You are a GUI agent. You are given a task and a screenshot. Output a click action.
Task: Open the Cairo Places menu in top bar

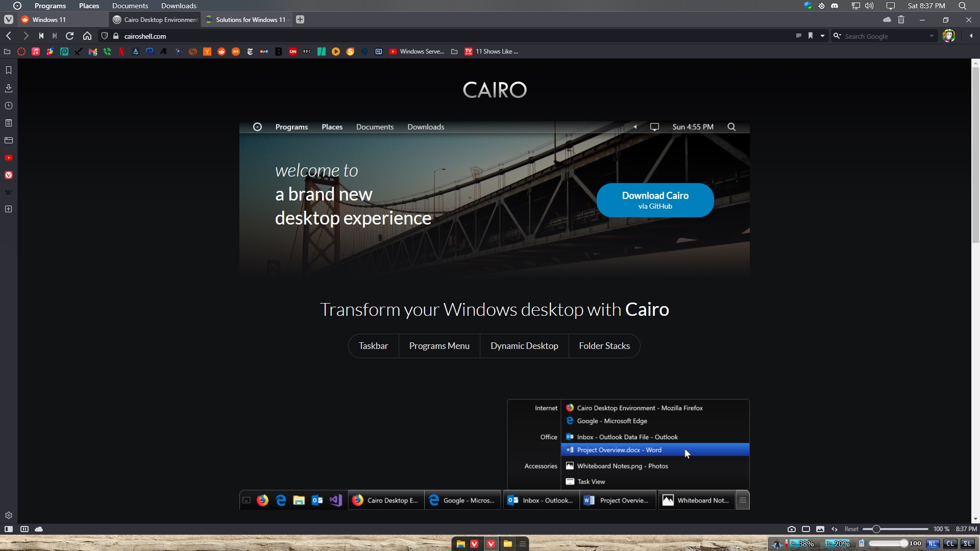[x=89, y=6]
